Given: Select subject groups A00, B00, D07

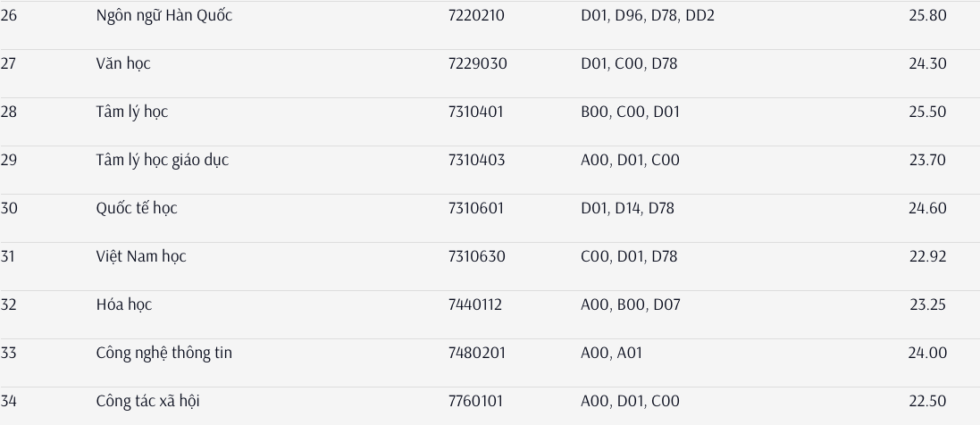Looking at the screenshot, I should (631, 305).
